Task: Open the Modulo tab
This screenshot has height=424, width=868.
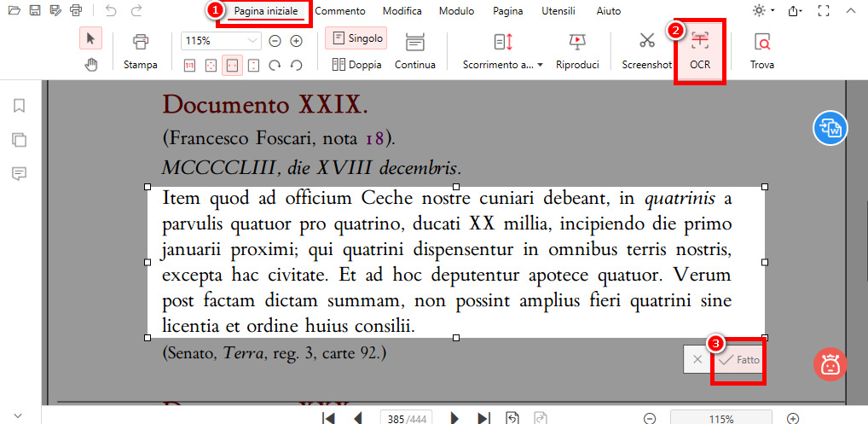Action: (457, 11)
